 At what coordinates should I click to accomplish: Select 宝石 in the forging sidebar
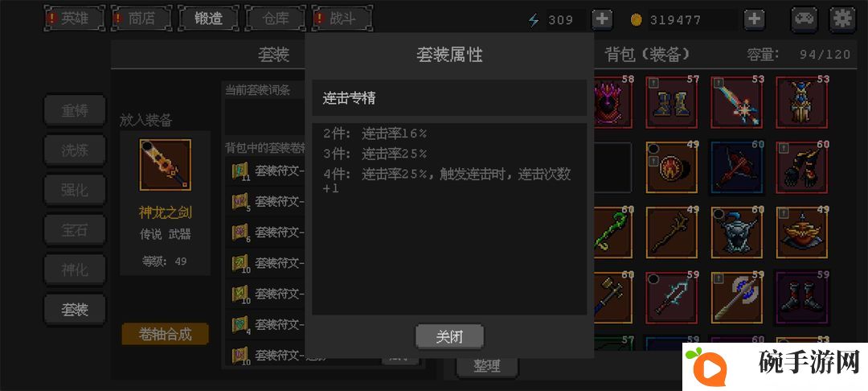tap(75, 230)
